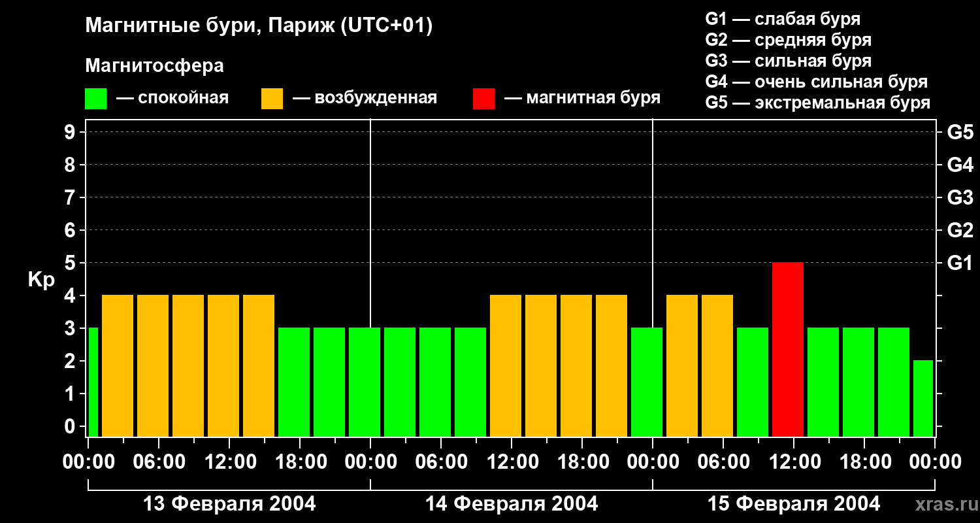This screenshot has height=523, width=980.
Task: Click the 00:00 label starting 15 Февраля
Action: coord(653,462)
